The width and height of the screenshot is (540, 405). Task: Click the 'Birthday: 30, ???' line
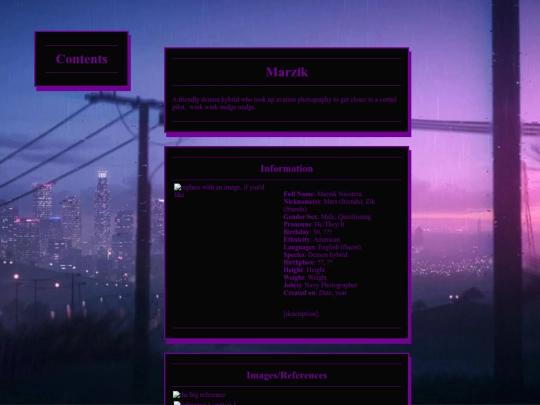click(308, 232)
